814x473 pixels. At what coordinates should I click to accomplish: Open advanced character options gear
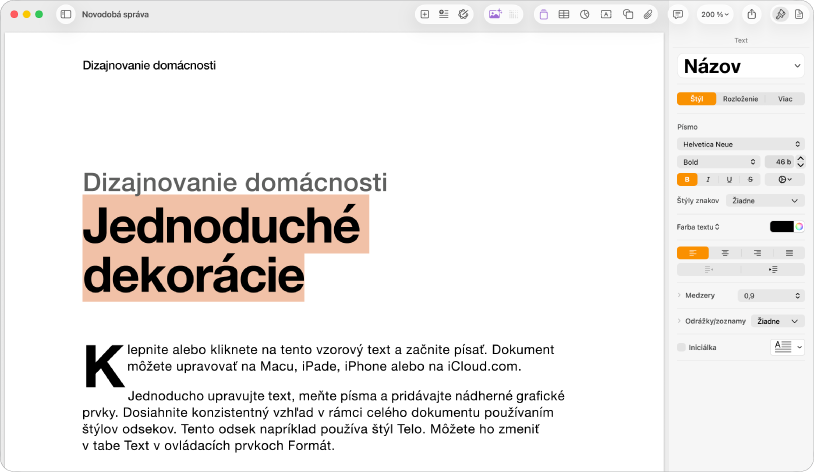click(784, 180)
